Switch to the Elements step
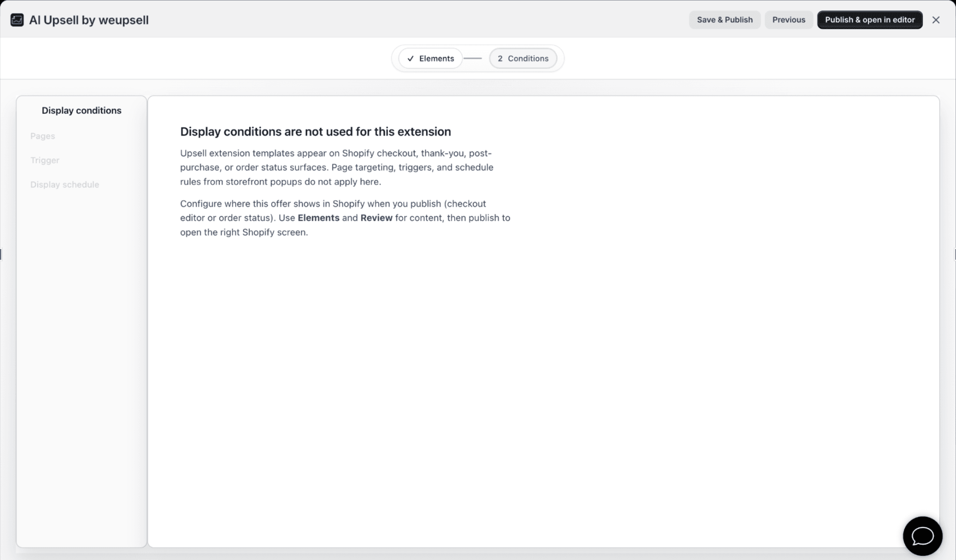Viewport: 956px width, 560px height. click(430, 58)
